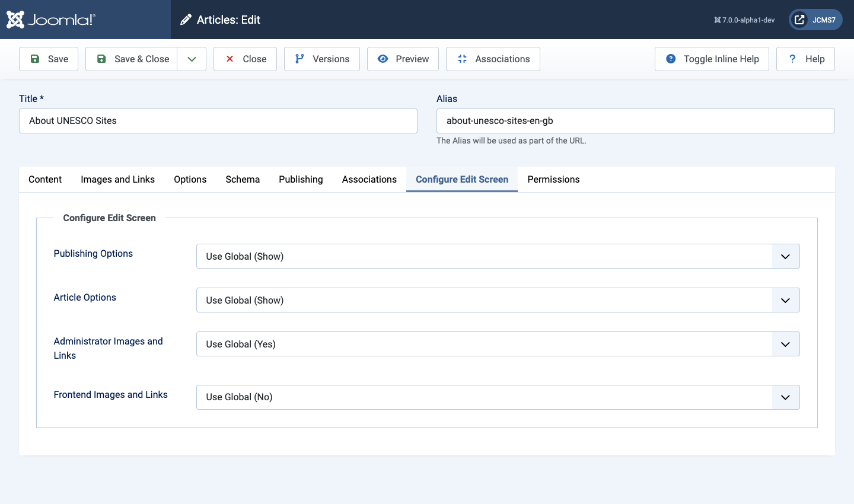Click the Alias URL hint text
The height and width of the screenshot is (504, 854).
click(511, 141)
